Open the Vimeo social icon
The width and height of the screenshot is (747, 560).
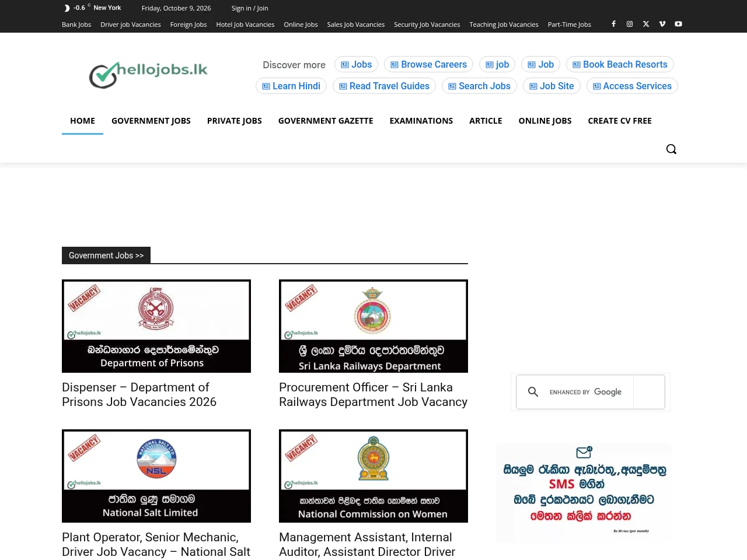point(662,24)
